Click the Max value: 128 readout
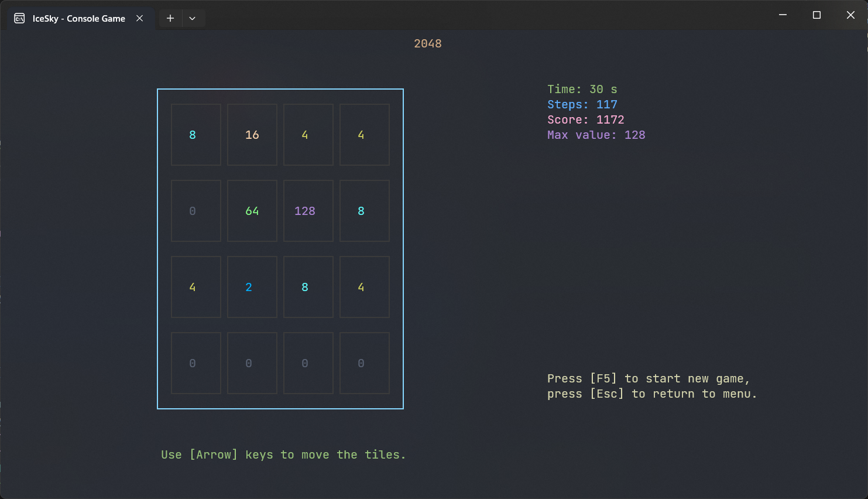 596,135
